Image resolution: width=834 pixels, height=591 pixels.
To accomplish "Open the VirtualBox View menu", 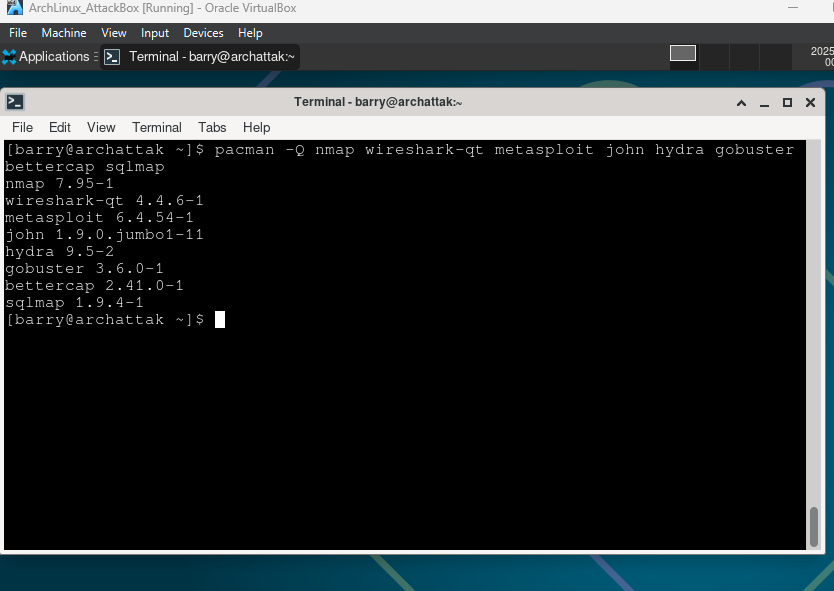I will point(114,33).
